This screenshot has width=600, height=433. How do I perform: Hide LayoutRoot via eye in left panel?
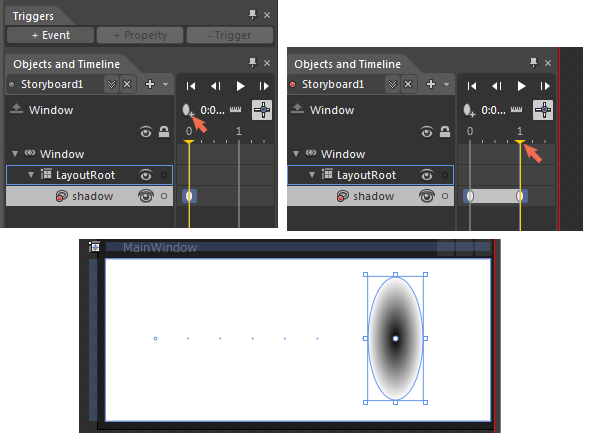point(146,176)
